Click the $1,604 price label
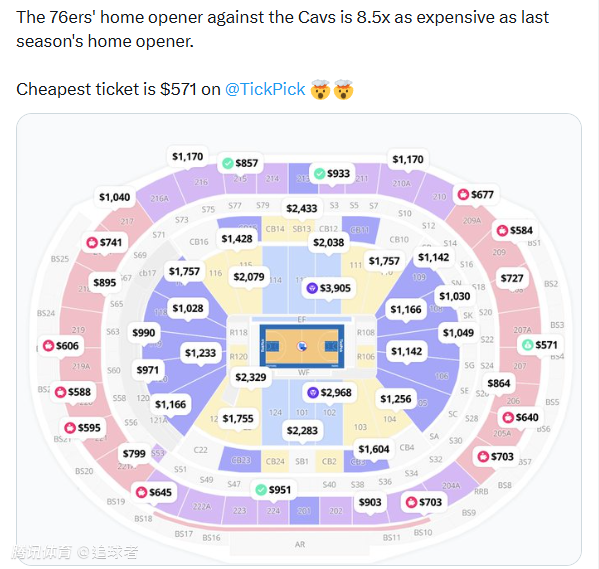 (x=374, y=449)
